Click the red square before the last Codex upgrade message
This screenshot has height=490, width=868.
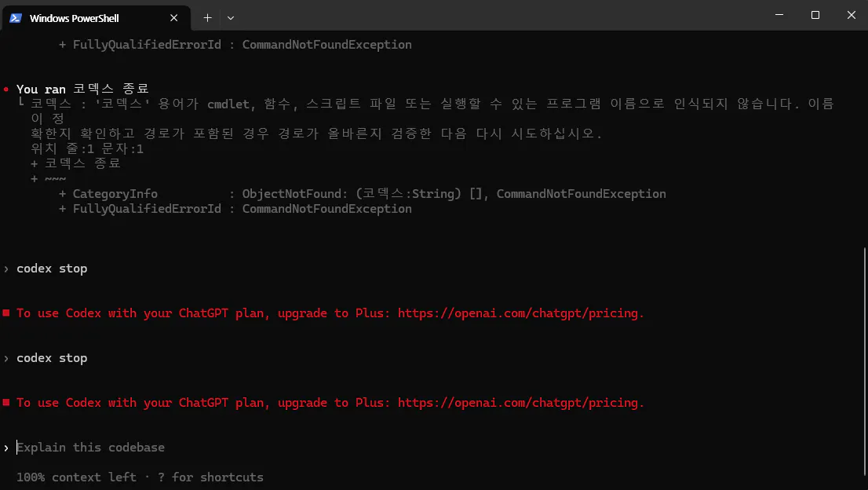click(x=6, y=403)
